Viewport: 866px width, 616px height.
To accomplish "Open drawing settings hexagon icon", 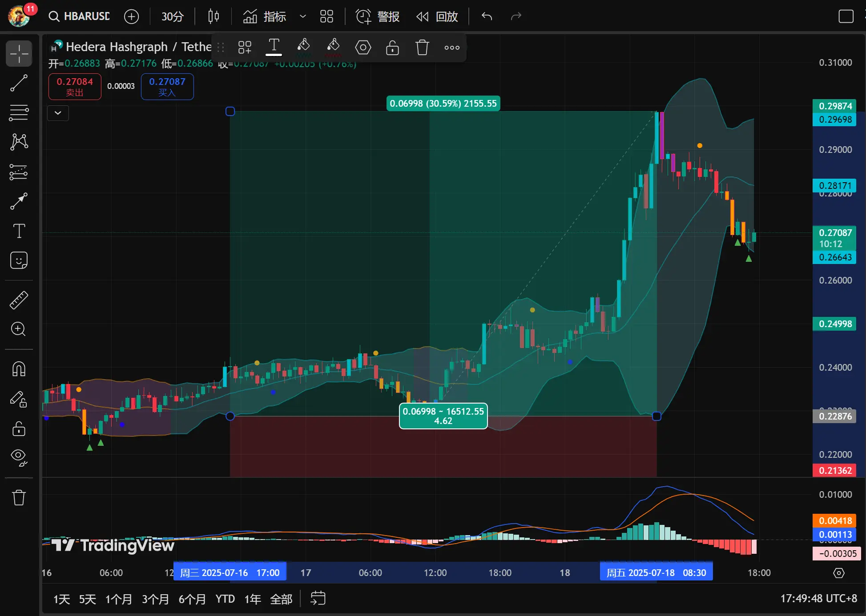I will [363, 47].
